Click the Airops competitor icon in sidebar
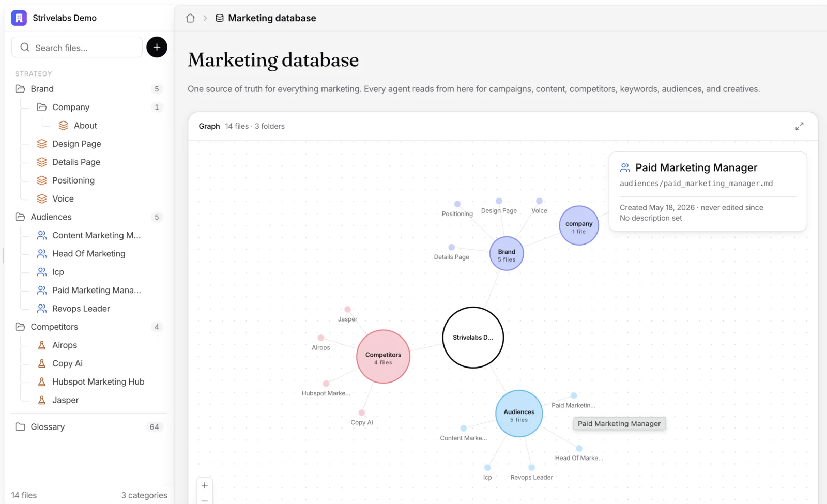The width and height of the screenshot is (827, 504). click(42, 345)
